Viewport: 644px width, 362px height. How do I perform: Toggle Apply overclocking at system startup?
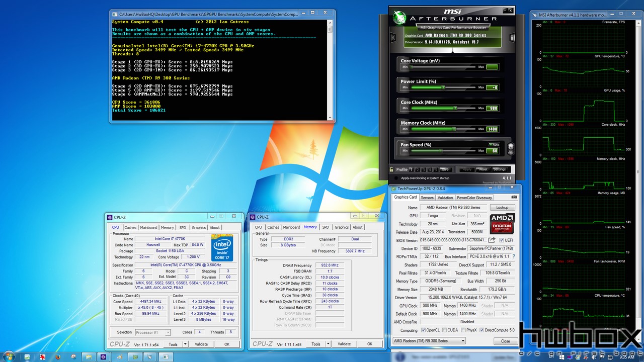396,178
